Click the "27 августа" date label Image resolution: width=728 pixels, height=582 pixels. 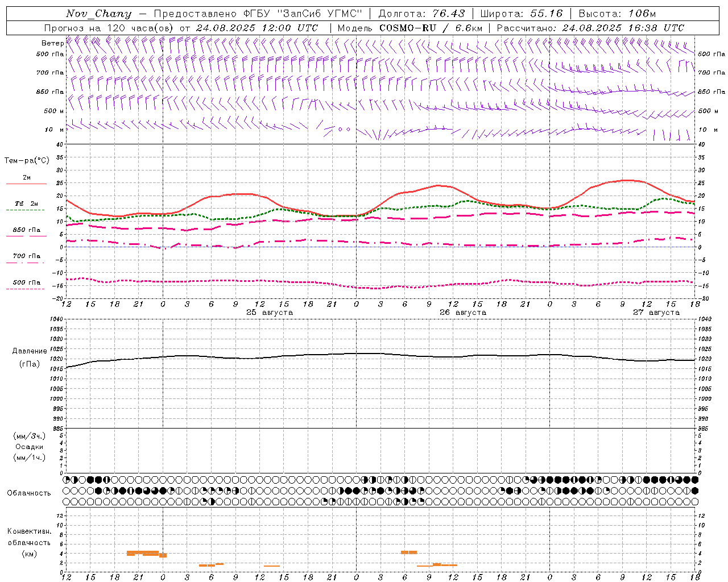656,313
